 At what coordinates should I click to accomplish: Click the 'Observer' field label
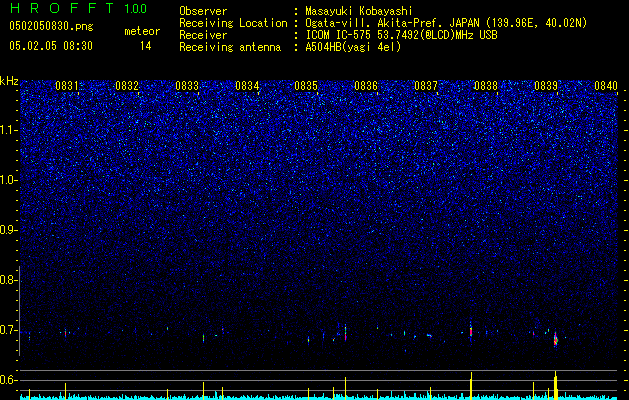[203, 11]
